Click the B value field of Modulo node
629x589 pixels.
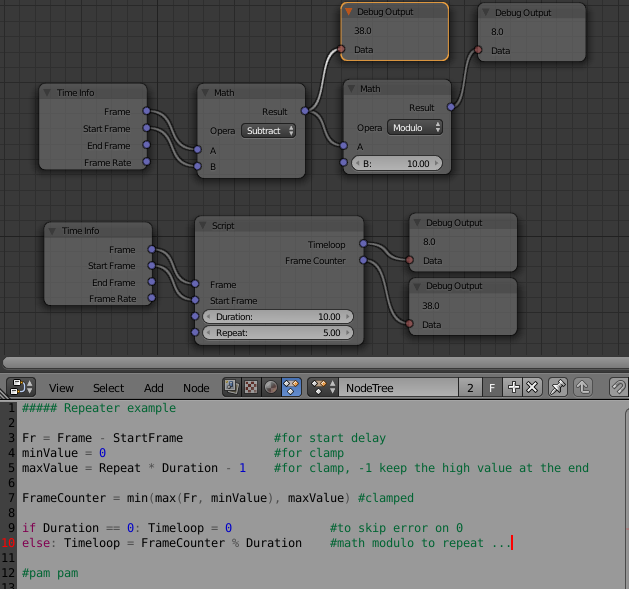(x=397, y=164)
